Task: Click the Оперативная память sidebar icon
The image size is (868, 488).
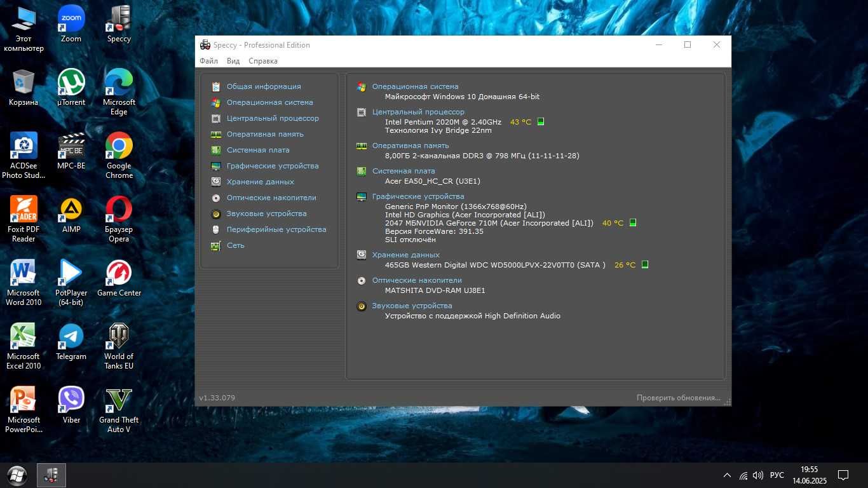Action: pos(216,134)
